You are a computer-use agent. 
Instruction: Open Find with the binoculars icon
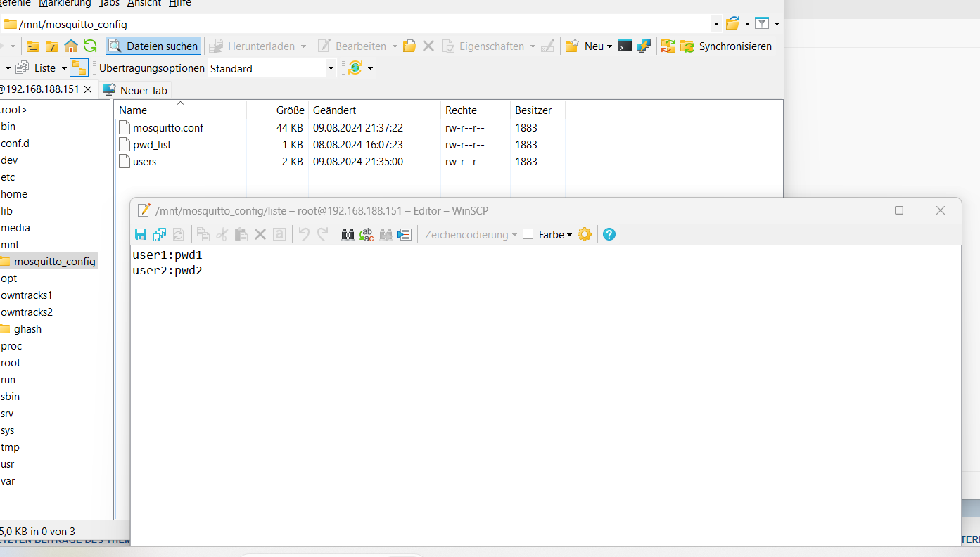point(348,235)
